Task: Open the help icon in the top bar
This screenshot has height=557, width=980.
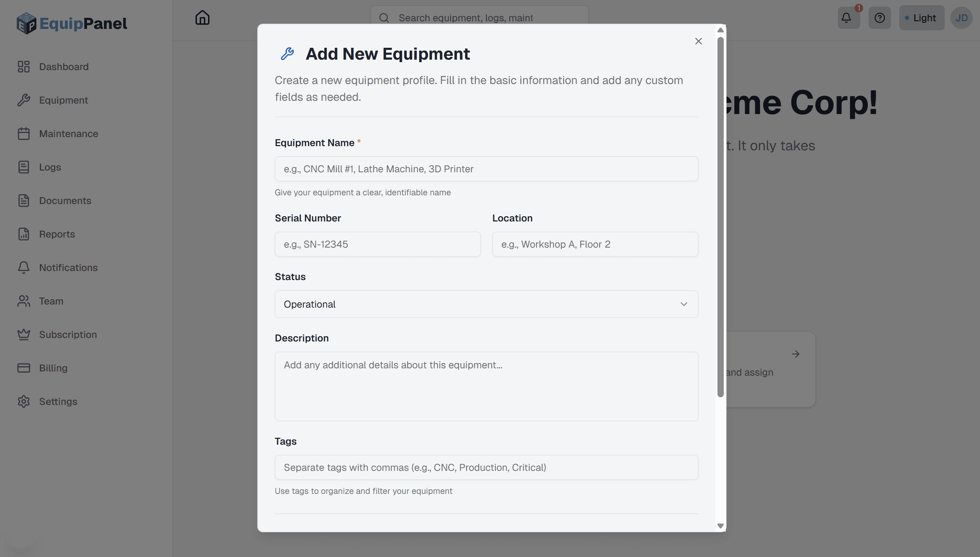Action: pyautogui.click(x=879, y=17)
